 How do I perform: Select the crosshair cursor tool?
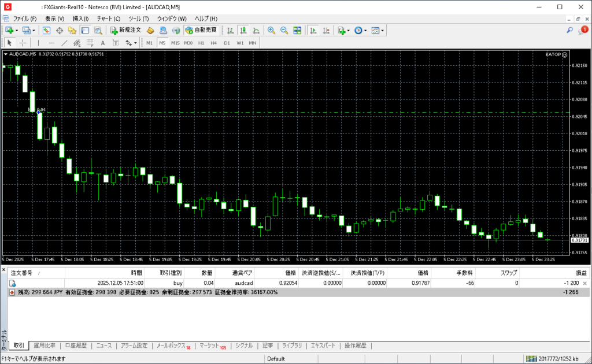pyautogui.click(x=23, y=43)
